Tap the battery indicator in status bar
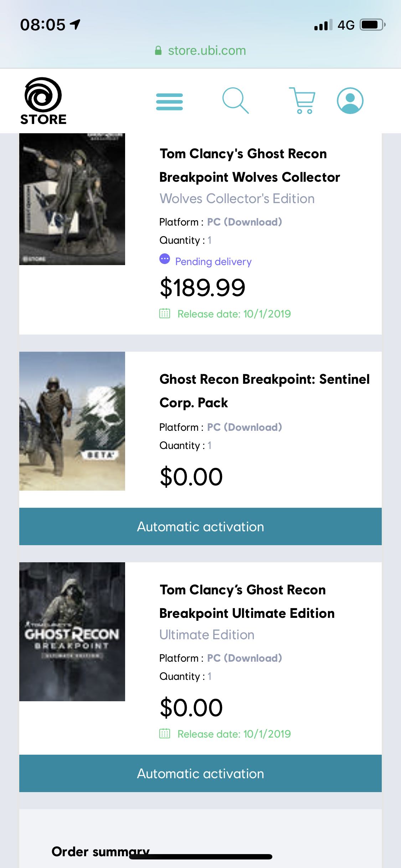 372,25
